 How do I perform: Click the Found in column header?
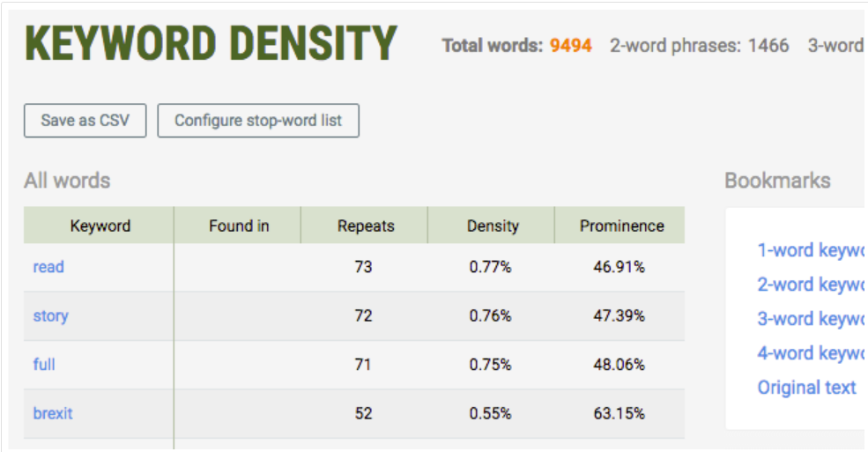coord(239,226)
